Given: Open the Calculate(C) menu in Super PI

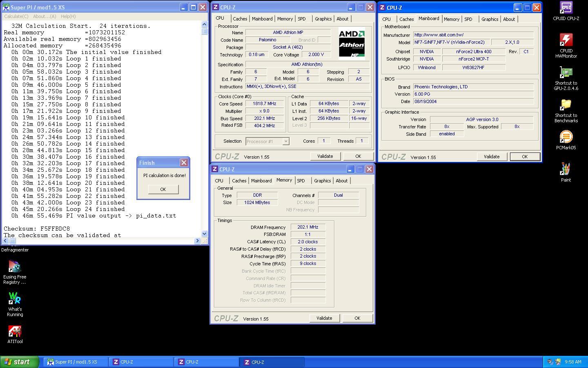Looking at the screenshot, I should tap(16, 16).
